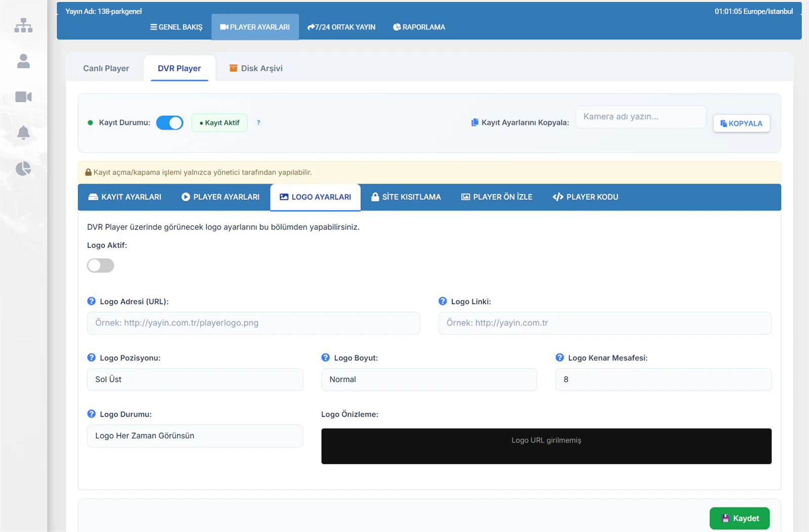Open the Logo Pozisyonu dropdown
This screenshot has height=532, width=809.
coord(195,379)
